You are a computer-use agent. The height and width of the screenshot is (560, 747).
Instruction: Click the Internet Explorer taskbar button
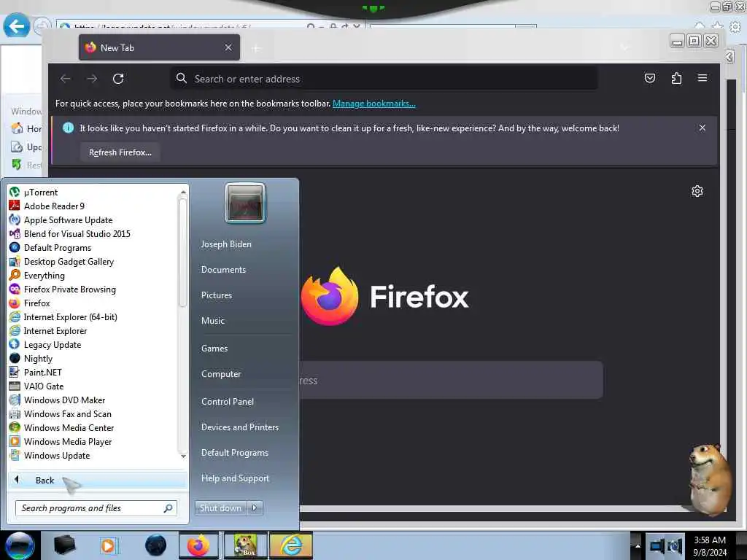click(x=291, y=545)
